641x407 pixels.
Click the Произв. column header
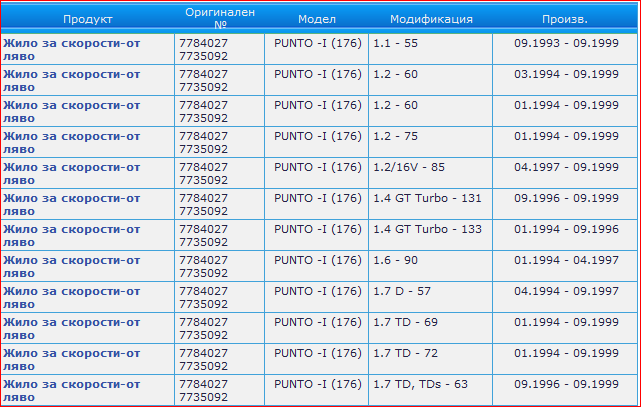(x=565, y=19)
